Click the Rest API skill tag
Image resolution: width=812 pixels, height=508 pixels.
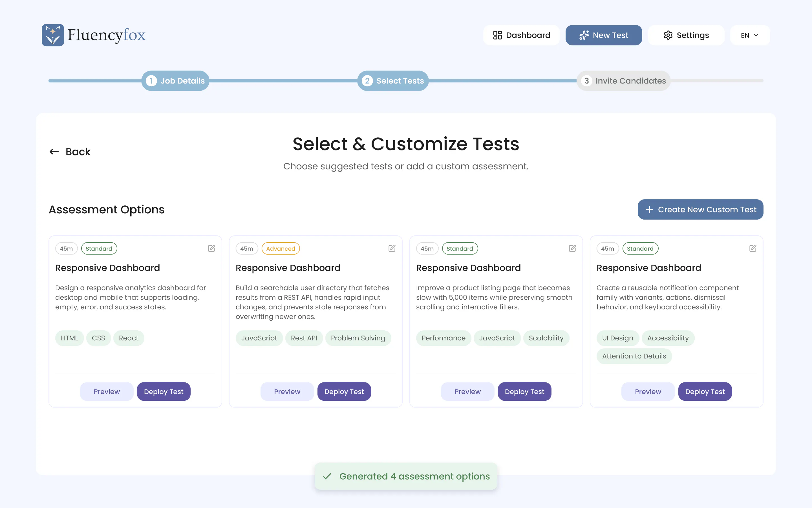[x=304, y=338]
